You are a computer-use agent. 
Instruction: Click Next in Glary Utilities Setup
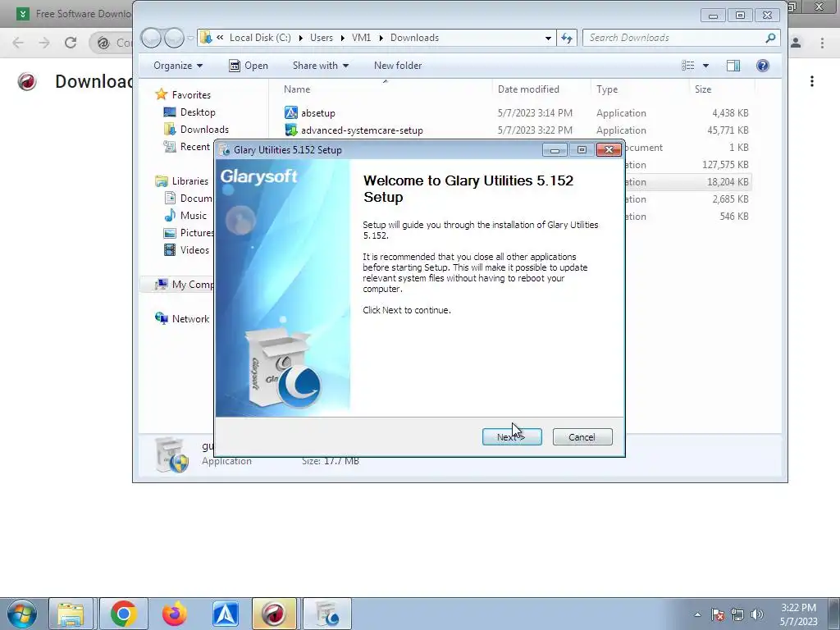[x=512, y=437]
